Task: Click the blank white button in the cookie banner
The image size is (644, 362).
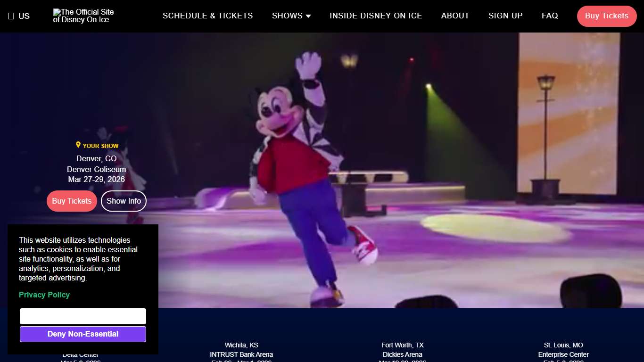Action: point(83,316)
